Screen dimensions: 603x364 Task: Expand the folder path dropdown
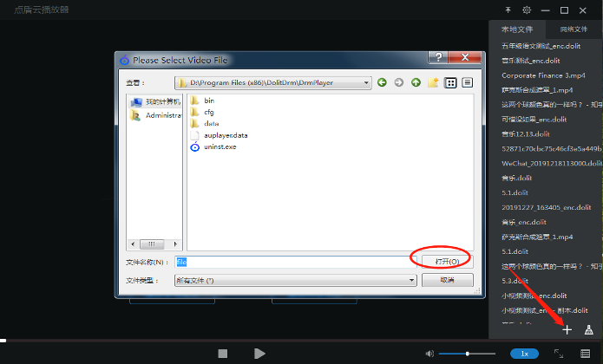coord(366,82)
